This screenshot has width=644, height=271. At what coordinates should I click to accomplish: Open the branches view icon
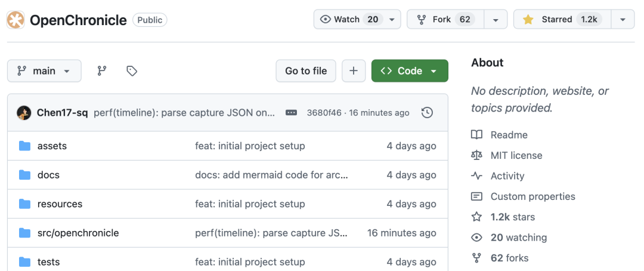click(x=102, y=71)
